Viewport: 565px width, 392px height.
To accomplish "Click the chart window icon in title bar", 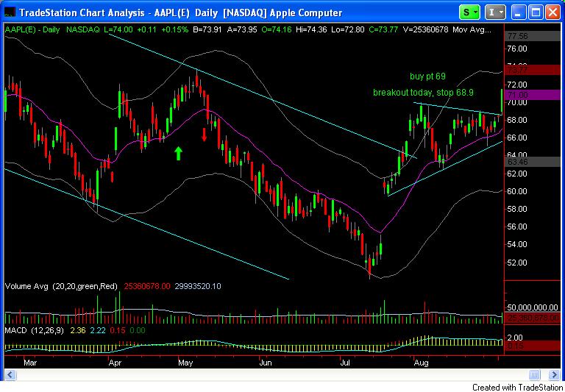I will coord(10,13).
